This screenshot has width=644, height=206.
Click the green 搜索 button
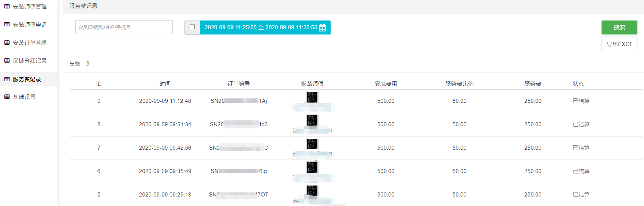point(619,27)
